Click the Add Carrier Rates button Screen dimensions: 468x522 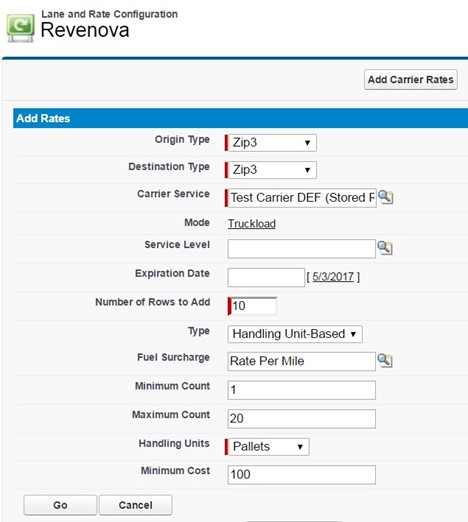411,80
